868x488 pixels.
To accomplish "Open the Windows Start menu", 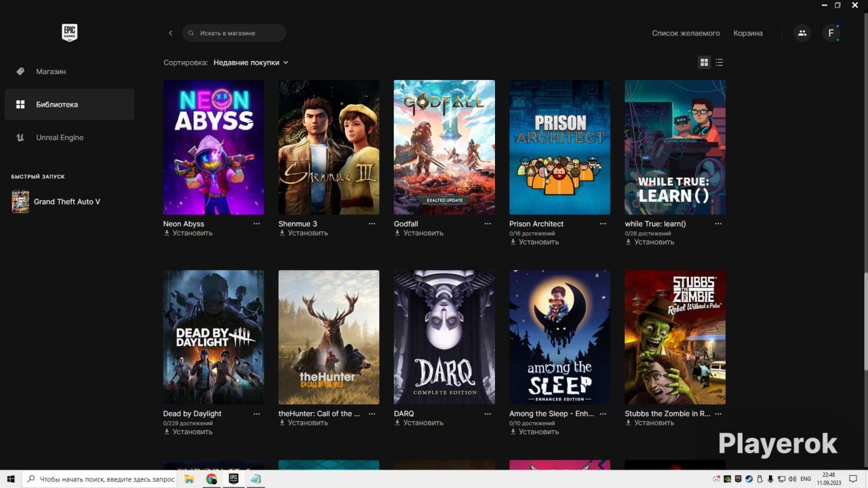I will [11, 479].
